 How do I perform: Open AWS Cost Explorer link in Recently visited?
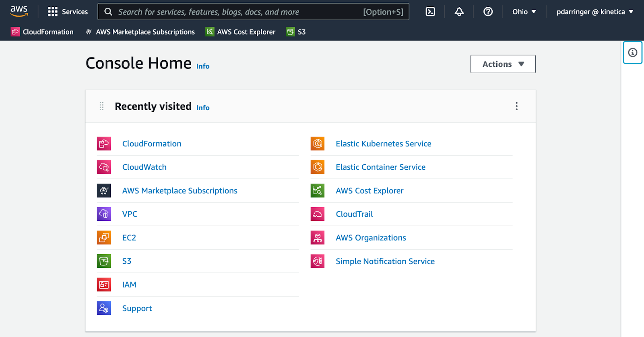point(370,191)
